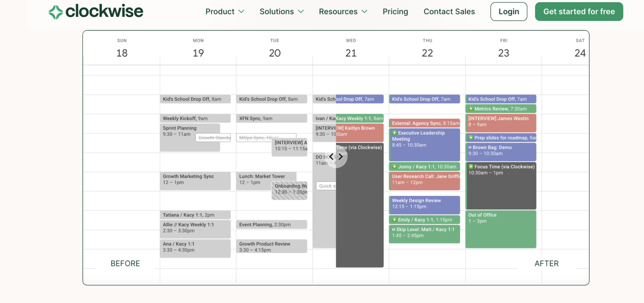
Task: Click the Get started for free button
Action: tap(579, 11)
